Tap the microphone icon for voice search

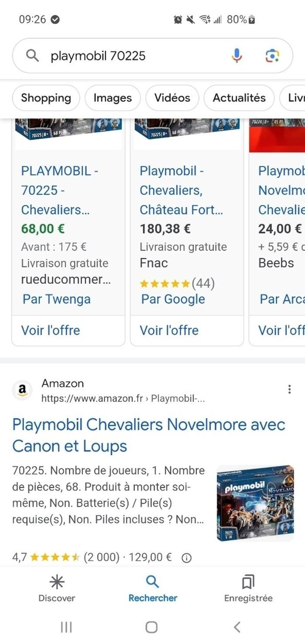237,56
